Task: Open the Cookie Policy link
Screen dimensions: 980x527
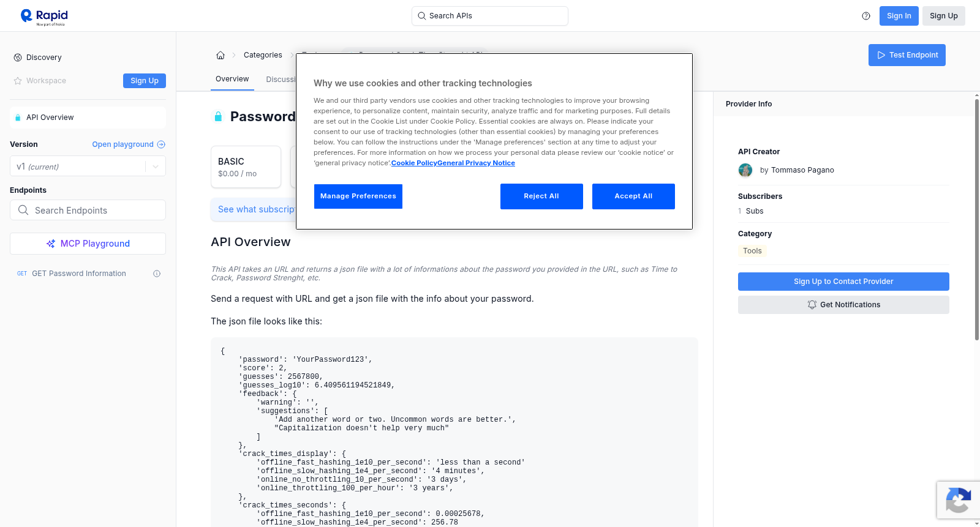Action: [x=414, y=163]
